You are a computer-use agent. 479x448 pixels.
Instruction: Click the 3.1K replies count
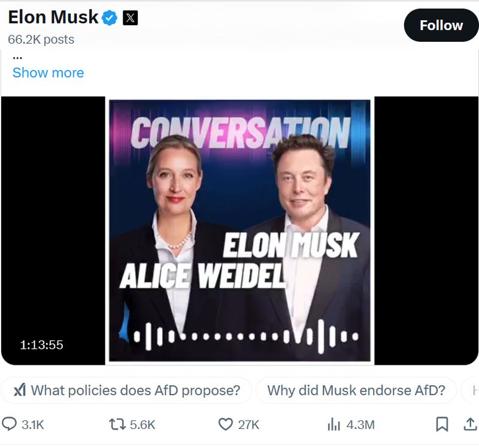tap(33, 425)
